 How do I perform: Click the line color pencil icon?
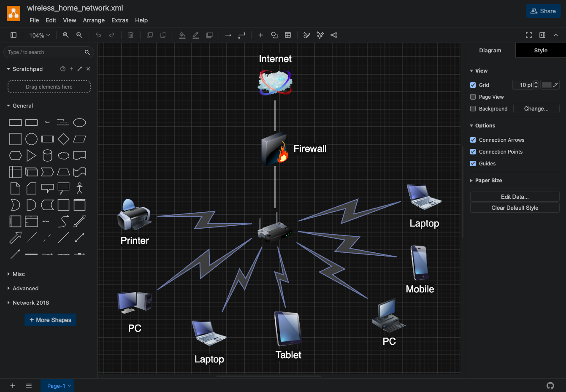196,35
